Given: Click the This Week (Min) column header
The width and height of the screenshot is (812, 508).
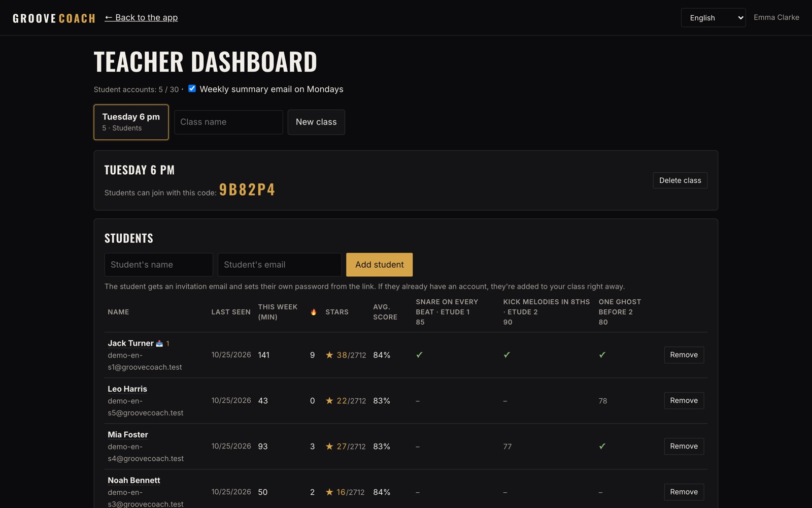Looking at the screenshot, I should (x=278, y=312).
